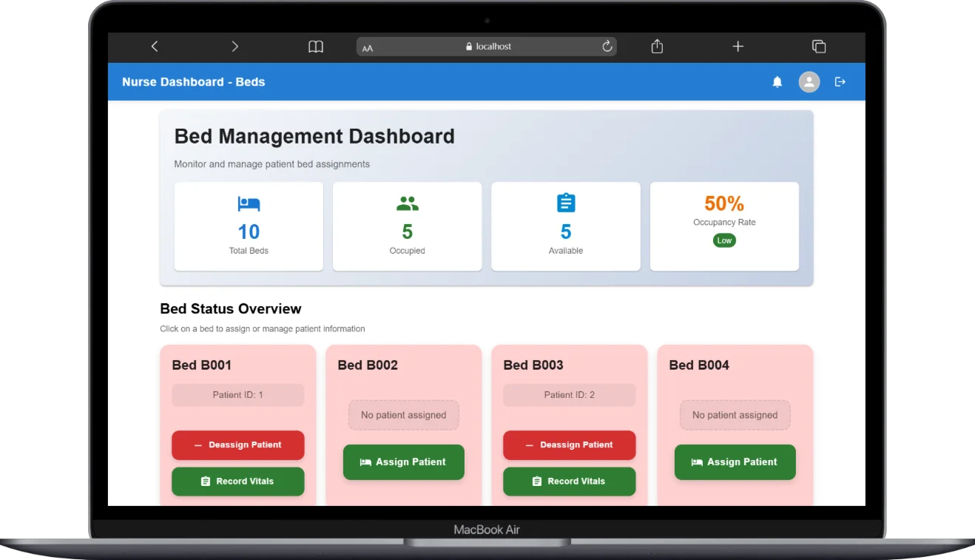
Task: Click the minus icon on B003 Deassign button
Action: click(527, 445)
